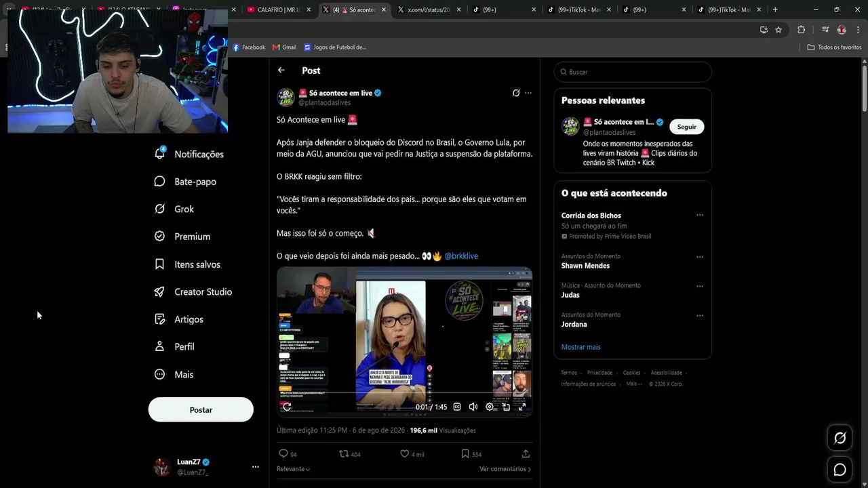Open more options for Shawn Mendes trend
Image resolution: width=868 pixels, height=488 pixels.
[x=700, y=257]
